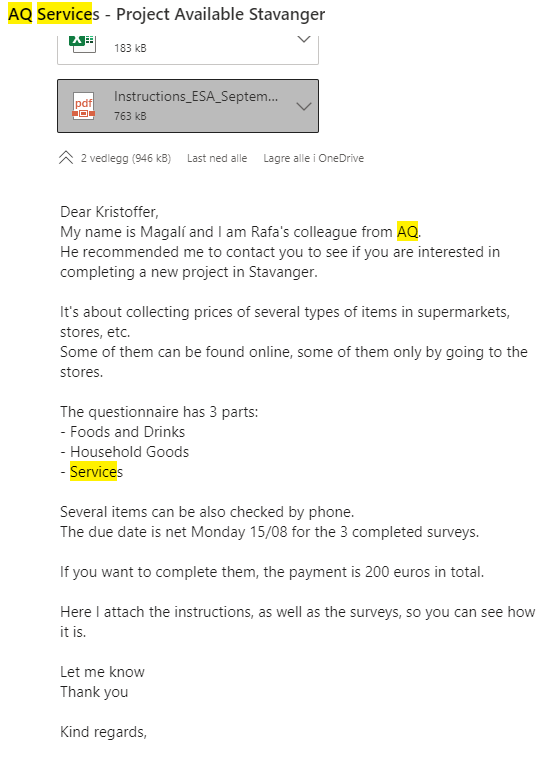Click the payment sentence mentioning 200 euros
This screenshot has width=553, height=782.
272,572
